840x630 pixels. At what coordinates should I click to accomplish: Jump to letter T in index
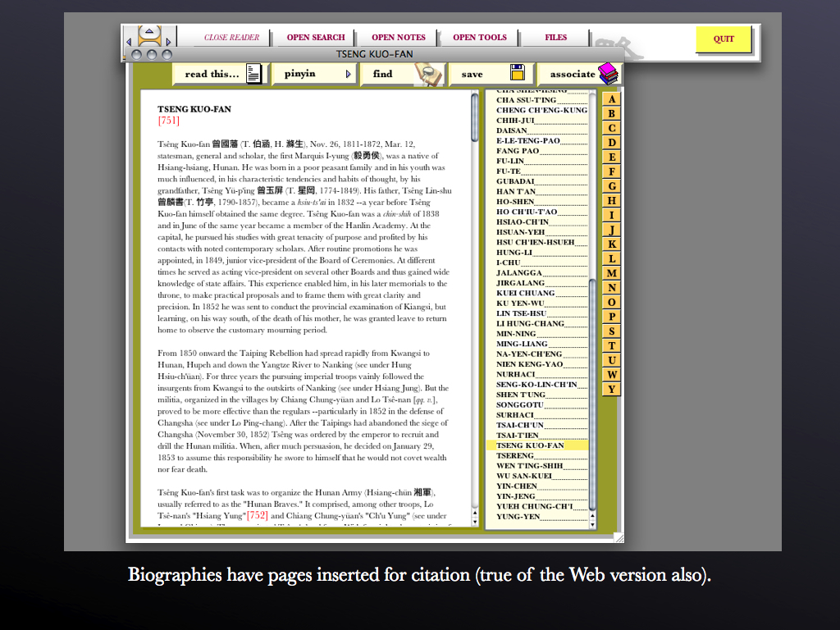pos(611,345)
